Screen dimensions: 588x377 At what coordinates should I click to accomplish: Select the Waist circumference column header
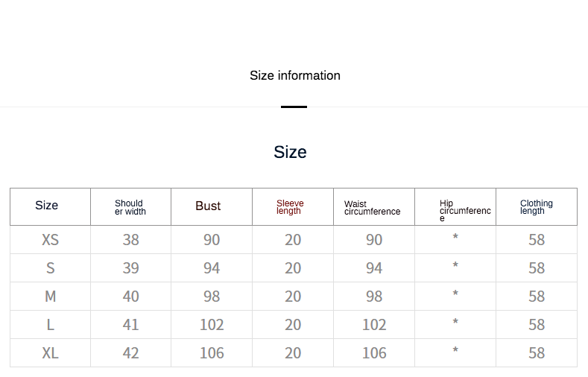point(372,208)
